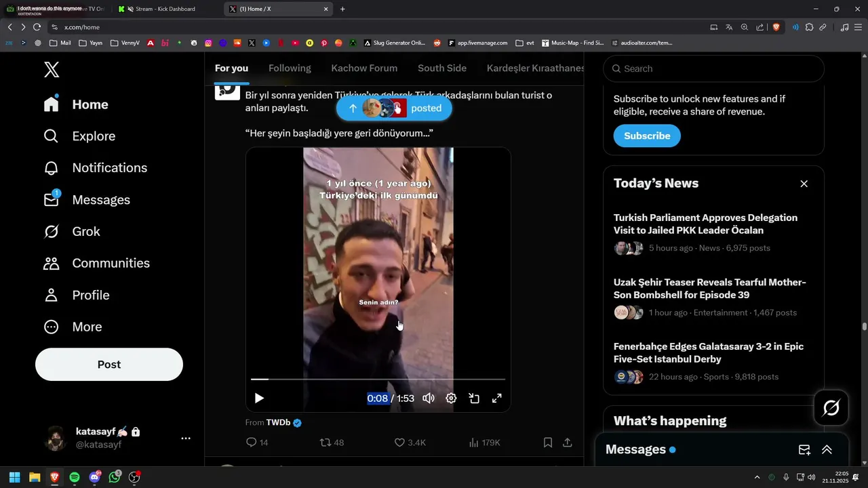Compose new message in Messages drawer

[x=804, y=450]
